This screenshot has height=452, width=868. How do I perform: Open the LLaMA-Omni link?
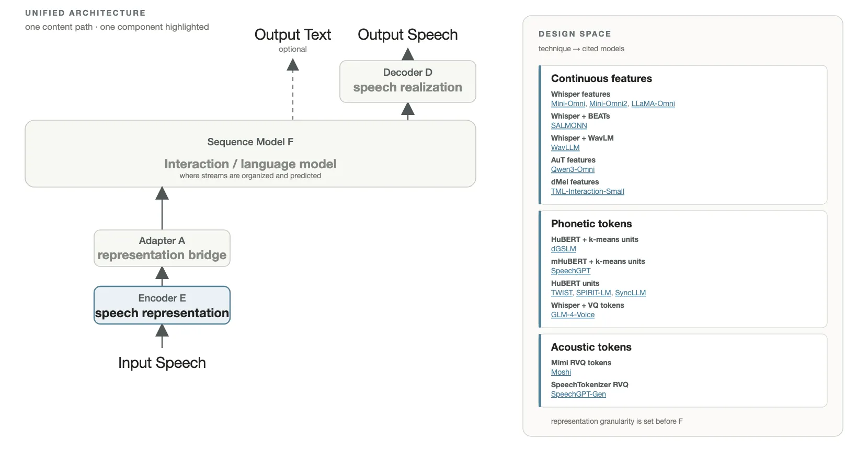653,103
